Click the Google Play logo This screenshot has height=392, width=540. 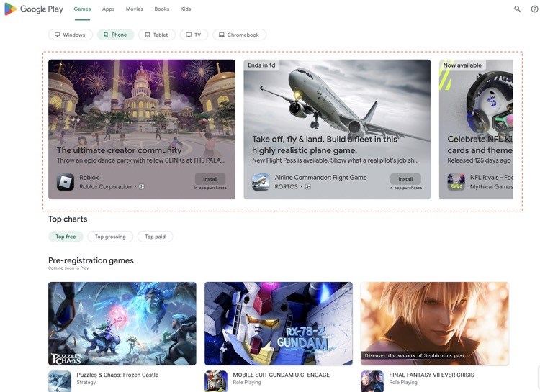(x=34, y=9)
